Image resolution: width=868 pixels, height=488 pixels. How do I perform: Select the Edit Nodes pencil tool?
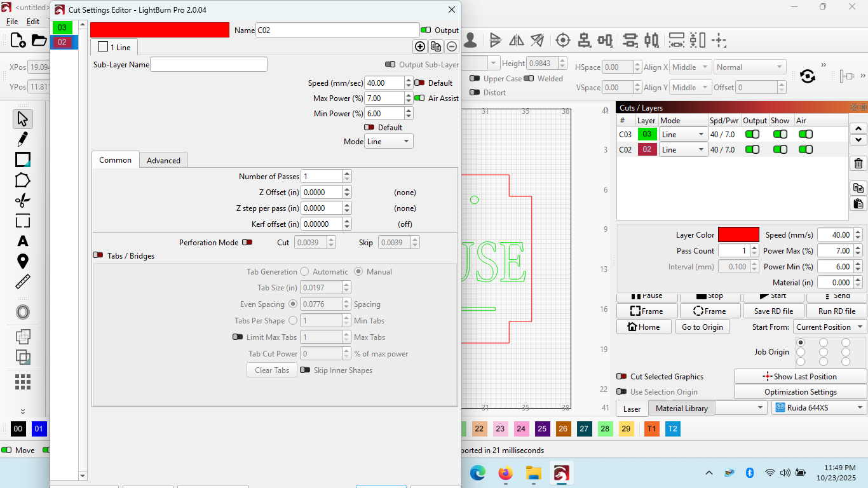pos(23,139)
